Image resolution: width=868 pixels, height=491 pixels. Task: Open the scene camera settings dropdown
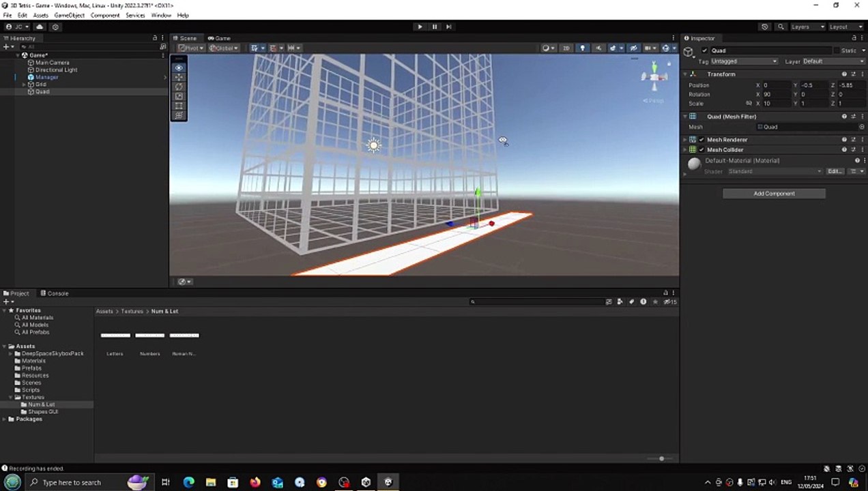coord(650,48)
